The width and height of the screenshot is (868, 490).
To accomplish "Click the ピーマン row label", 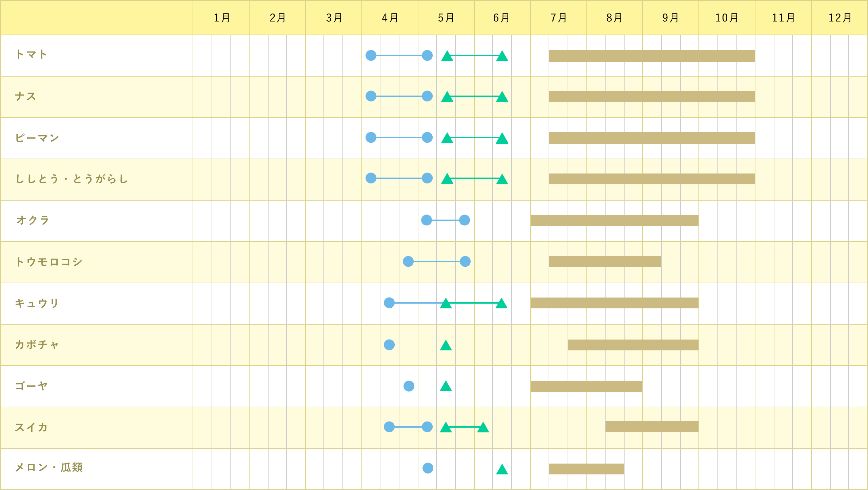I will (37, 138).
